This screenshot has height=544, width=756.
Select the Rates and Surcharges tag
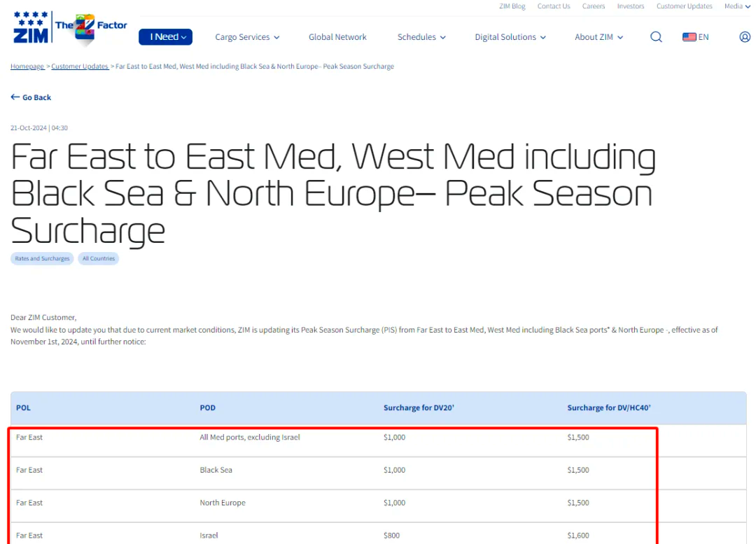43,258
